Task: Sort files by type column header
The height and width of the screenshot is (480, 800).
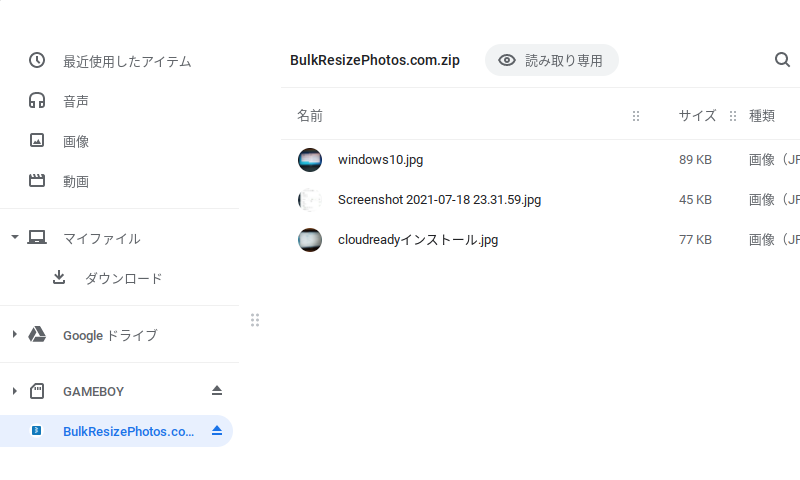Action: pyautogui.click(x=762, y=116)
